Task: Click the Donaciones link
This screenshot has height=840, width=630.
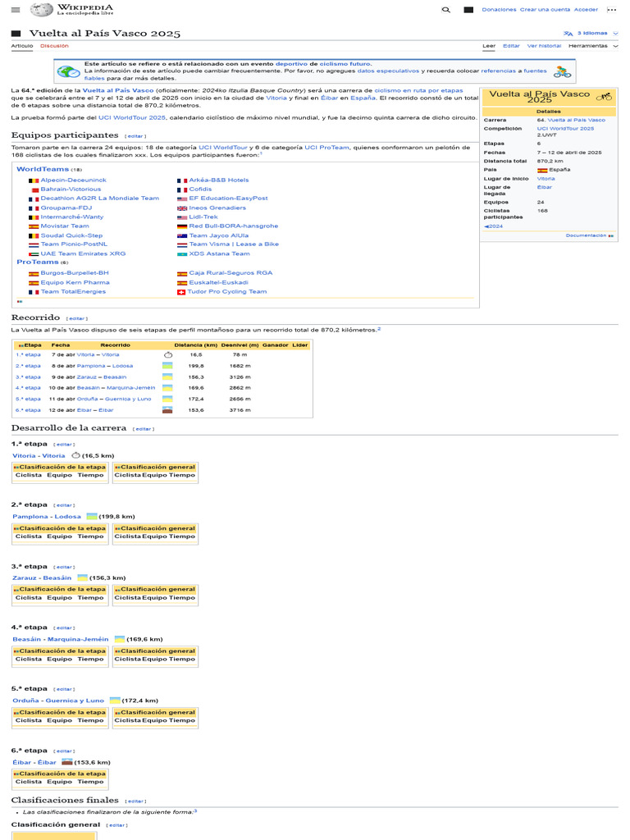Action: tap(499, 10)
